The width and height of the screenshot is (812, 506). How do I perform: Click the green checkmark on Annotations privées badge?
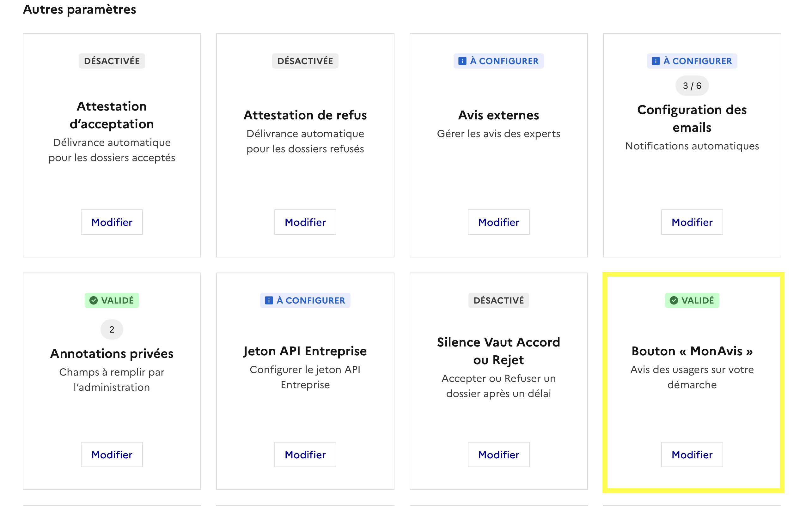tap(94, 300)
